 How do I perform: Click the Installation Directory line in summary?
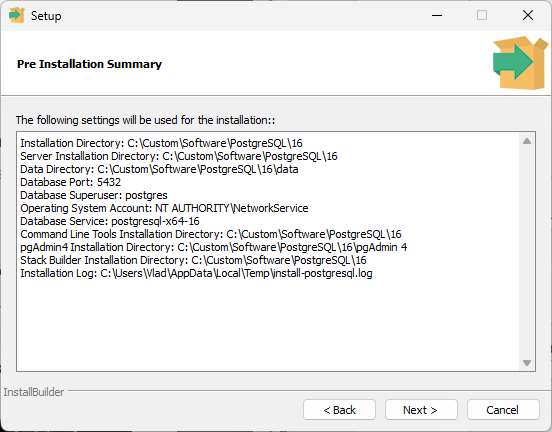[161, 143]
